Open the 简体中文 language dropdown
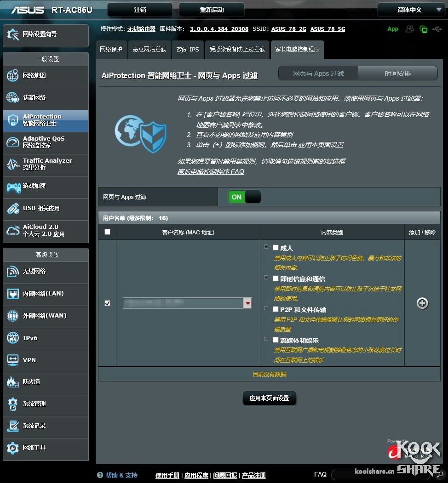Image resolution: width=448 pixels, height=483 pixels. click(x=411, y=10)
